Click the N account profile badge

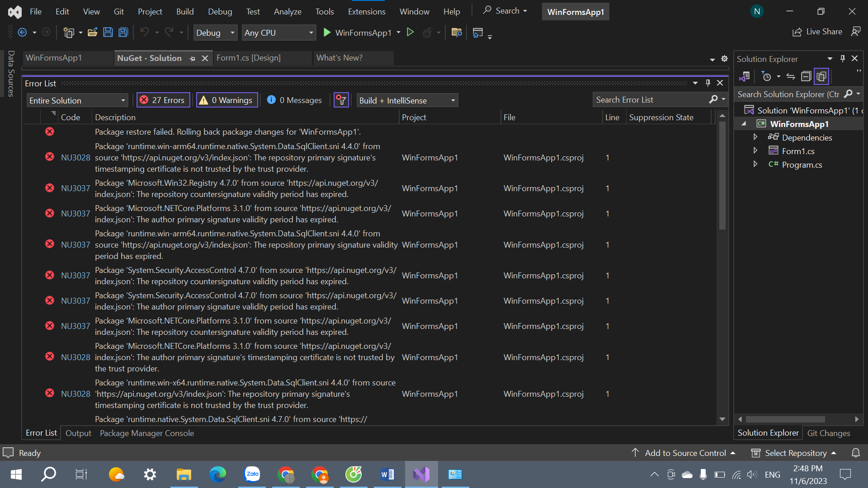click(x=757, y=11)
